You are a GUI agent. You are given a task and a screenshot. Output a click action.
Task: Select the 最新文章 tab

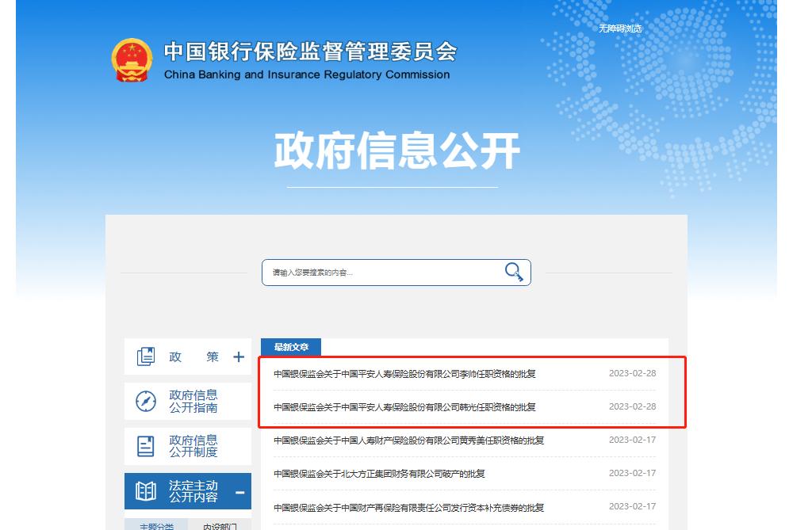291,347
